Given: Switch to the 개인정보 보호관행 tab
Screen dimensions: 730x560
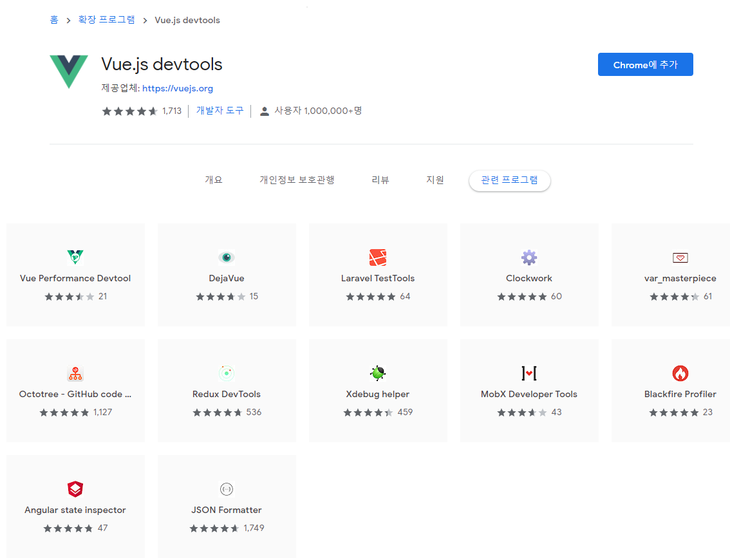Looking at the screenshot, I should [297, 180].
